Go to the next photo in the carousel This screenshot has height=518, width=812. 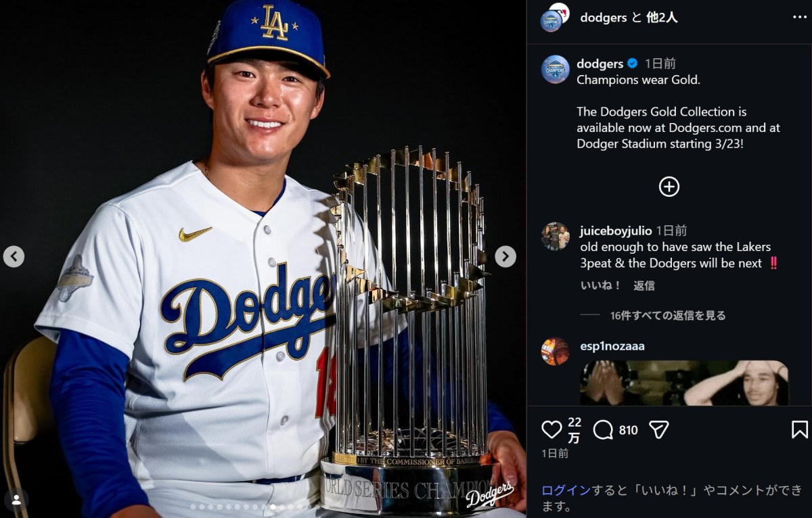click(505, 256)
